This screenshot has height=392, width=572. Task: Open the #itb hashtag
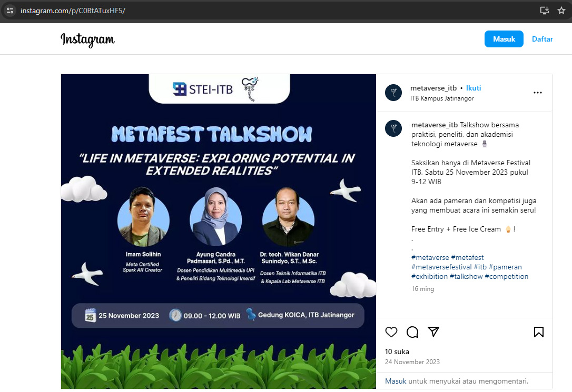480,267
